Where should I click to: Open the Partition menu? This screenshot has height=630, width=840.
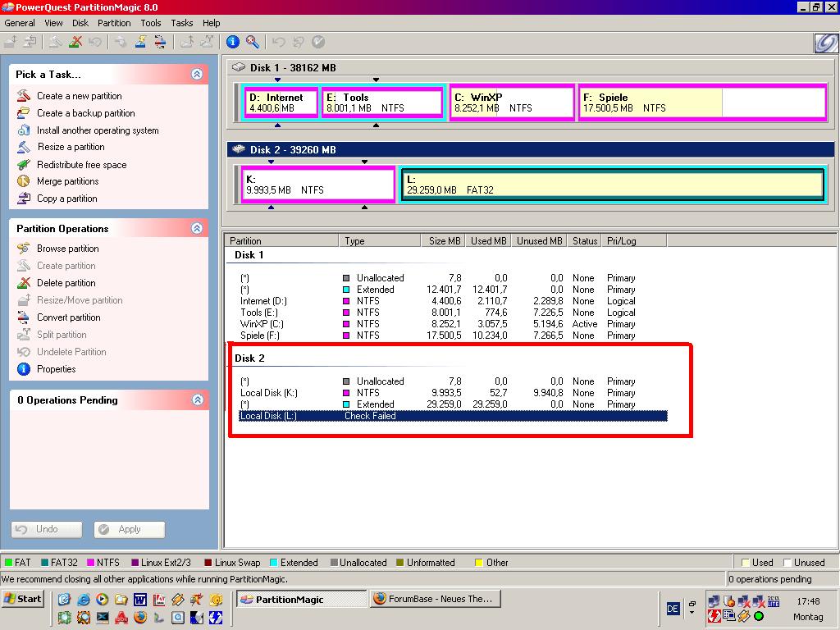click(114, 23)
